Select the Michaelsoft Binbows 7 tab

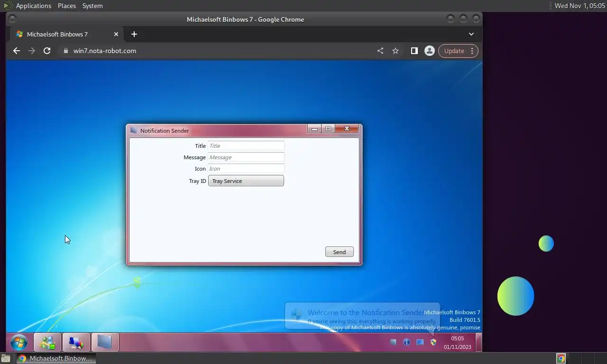tap(66, 34)
